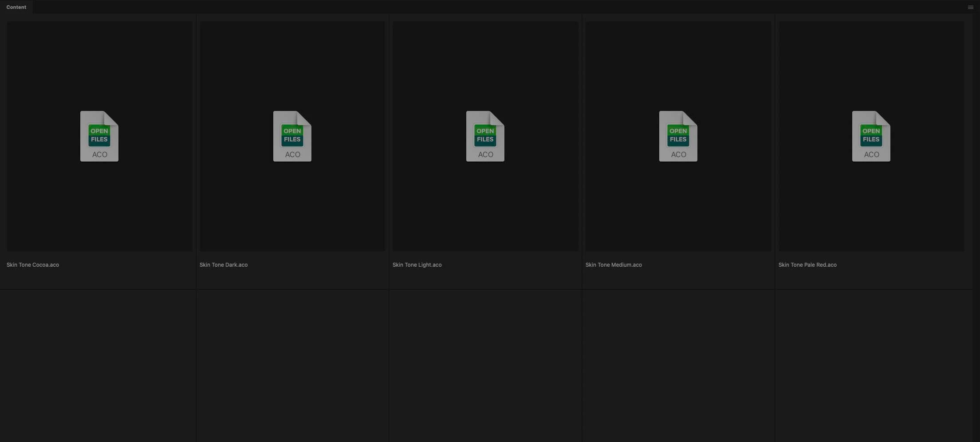Select the Skin Tone Cocoa.aco file icon
This screenshot has height=442, width=980.
click(x=99, y=136)
